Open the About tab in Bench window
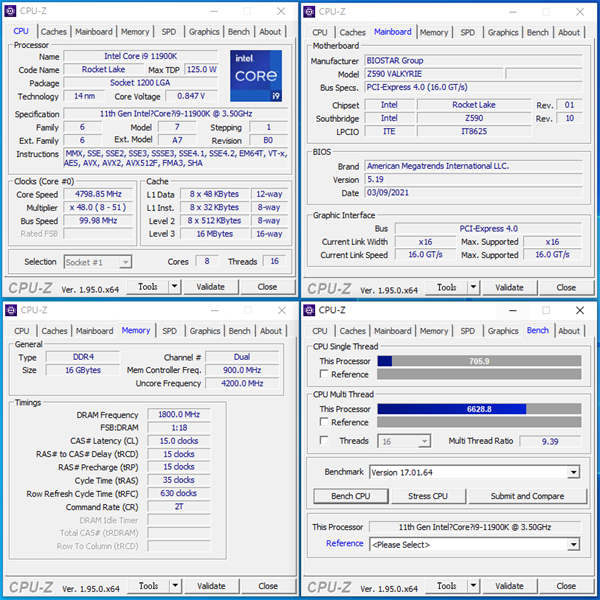This screenshot has height=600, width=600. click(x=569, y=331)
